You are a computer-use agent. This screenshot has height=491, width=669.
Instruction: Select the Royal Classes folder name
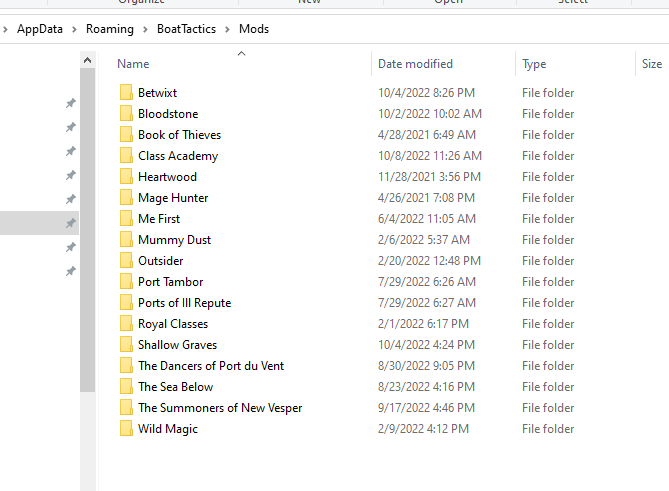tap(173, 324)
